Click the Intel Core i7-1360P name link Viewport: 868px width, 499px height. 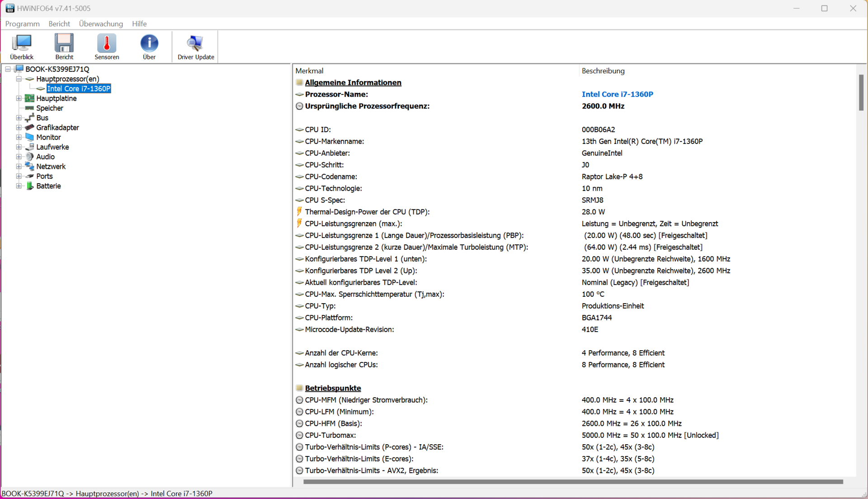click(617, 94)
